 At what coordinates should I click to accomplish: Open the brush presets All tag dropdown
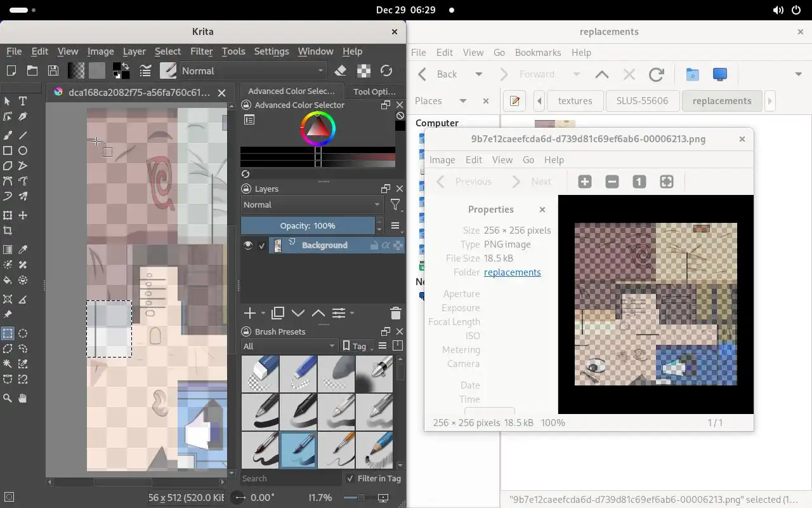tap(289, 346)
